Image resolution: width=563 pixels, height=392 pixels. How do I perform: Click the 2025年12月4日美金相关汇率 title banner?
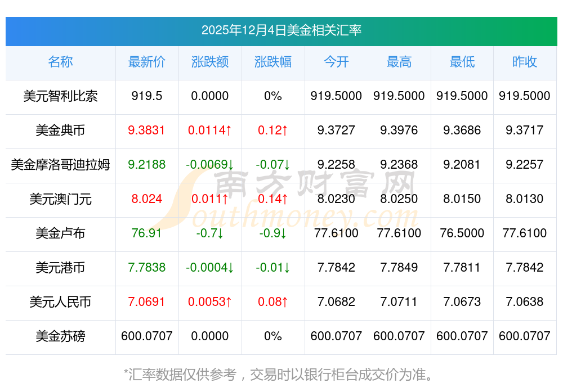tap(281, 30)
